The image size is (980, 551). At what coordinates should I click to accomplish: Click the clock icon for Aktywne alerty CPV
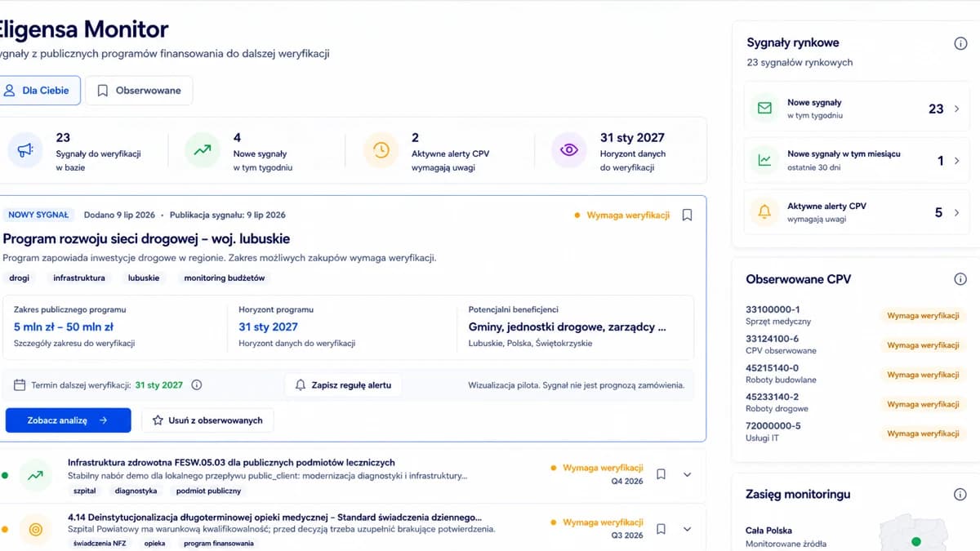(x=381, y=150)
